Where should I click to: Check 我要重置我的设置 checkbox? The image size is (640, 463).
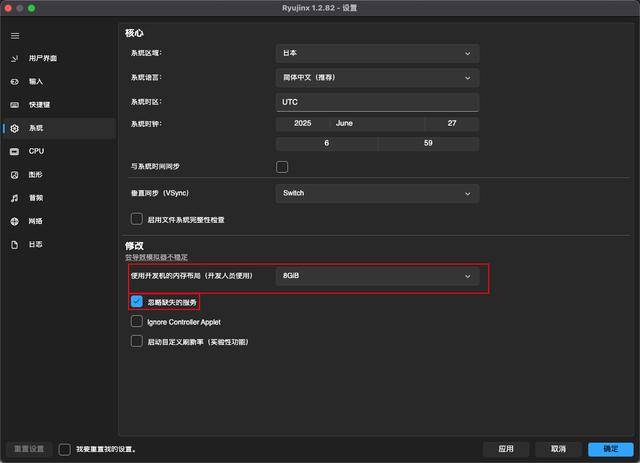[x=64, y=450]
